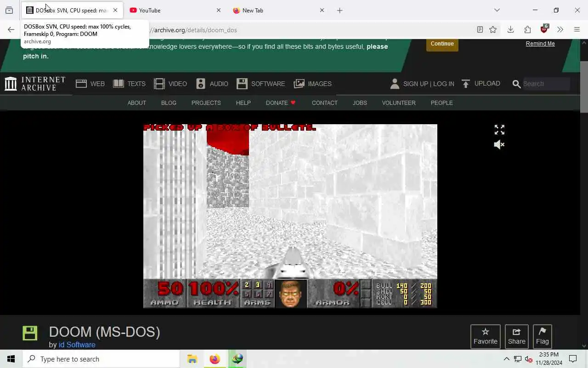Open the Windows Start menu
588x368 pixels.
point(11,359)
